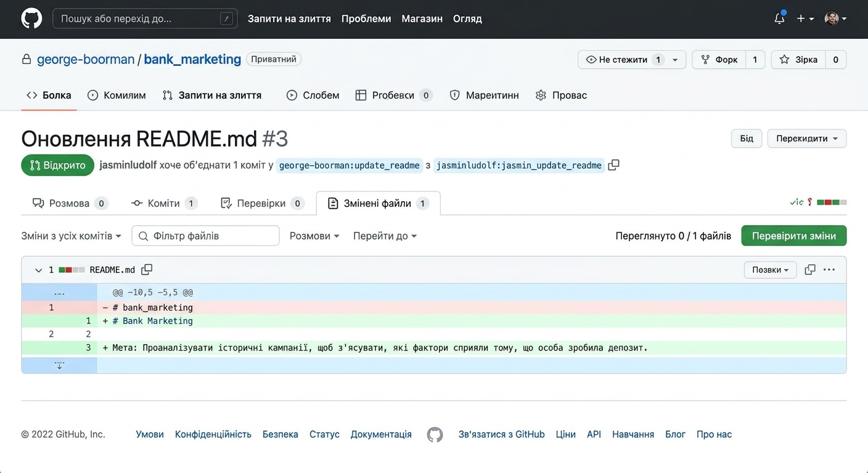Viewport: 868px width, 473px height.
Task: Focus the search field "Пошук або перехід до..."
Action: 145,18
